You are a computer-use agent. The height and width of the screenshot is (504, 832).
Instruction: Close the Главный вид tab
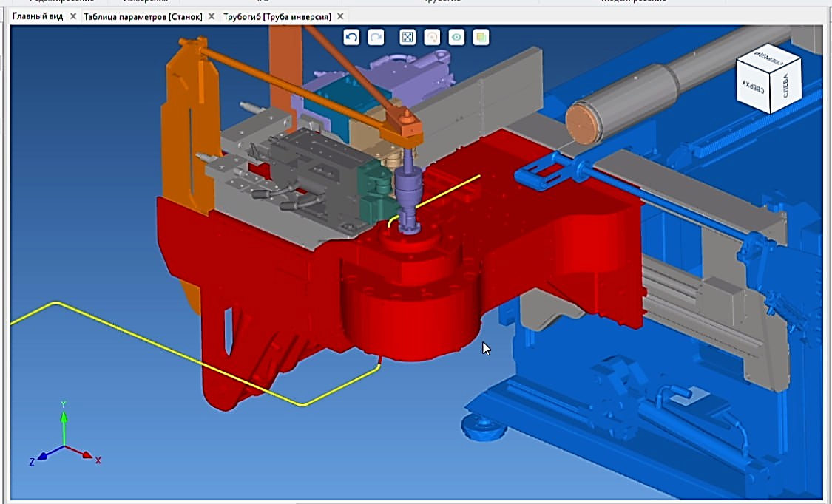pos(73,16)
